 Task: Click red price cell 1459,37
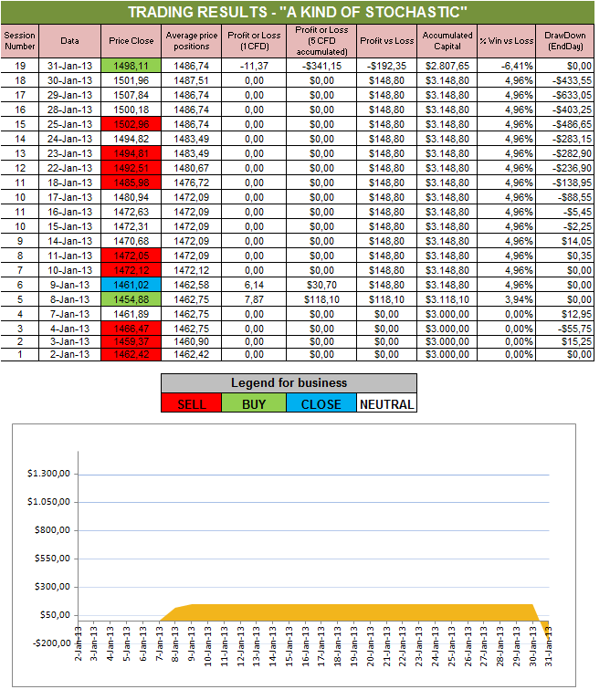pos(131,341)
